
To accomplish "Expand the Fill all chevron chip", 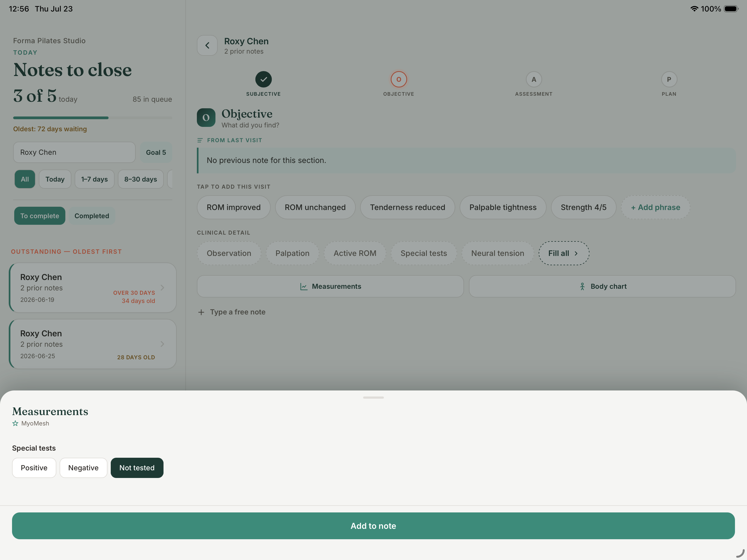I will [x=564, y=253].
